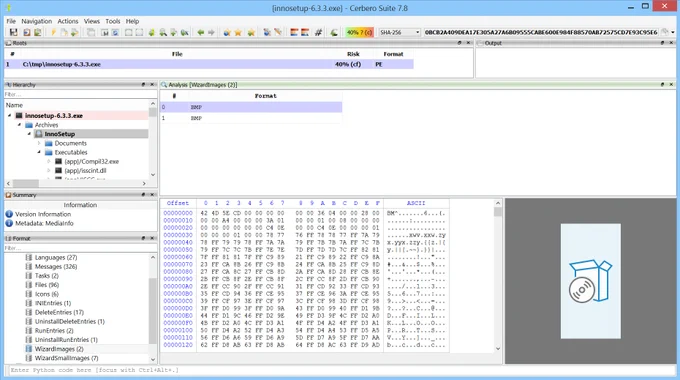Expand the {app}/isscint.dll node
The image size is (680, 380).
49,170
